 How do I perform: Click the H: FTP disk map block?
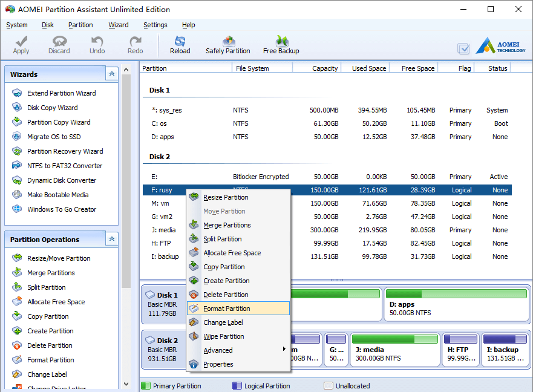pos(460,350)
